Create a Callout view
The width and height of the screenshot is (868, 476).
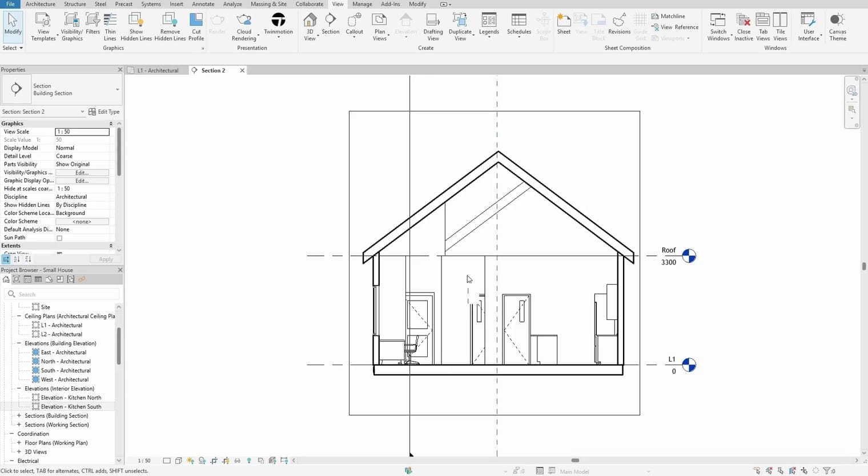[x=354, y=24]
